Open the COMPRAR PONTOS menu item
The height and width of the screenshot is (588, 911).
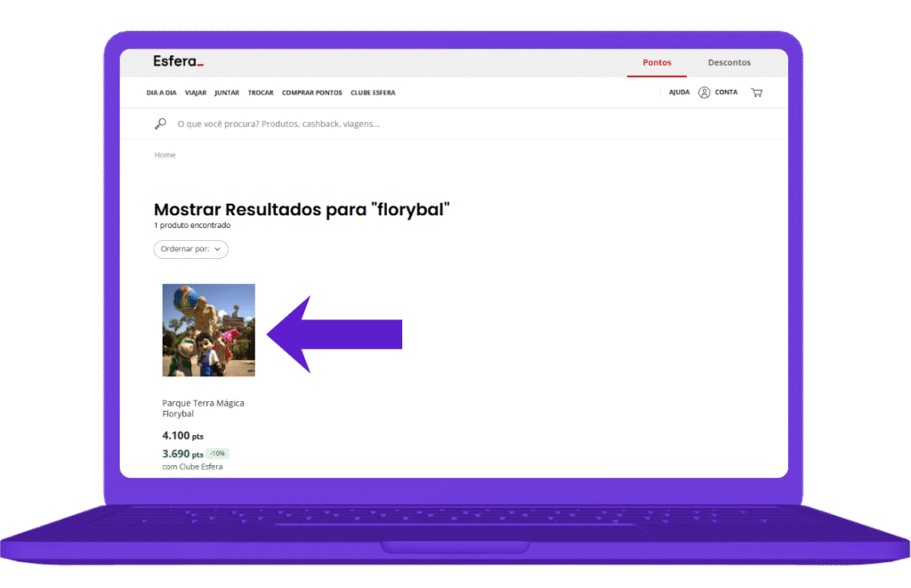(x=311, y=93)
